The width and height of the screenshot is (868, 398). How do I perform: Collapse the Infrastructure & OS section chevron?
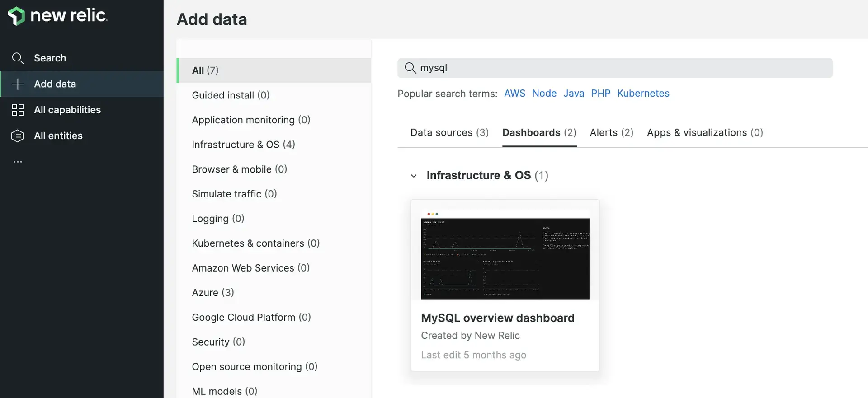pos(414,176)
